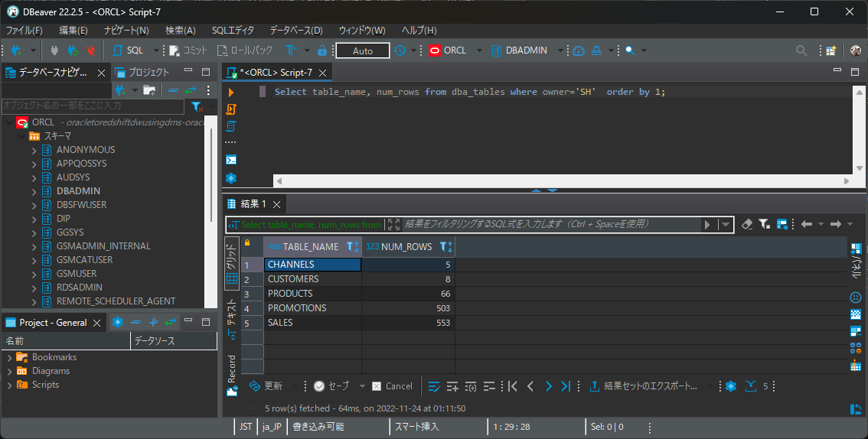868x439 pixels.
Task: Click the grey Connect plug icon
Action: coord(54,50)
